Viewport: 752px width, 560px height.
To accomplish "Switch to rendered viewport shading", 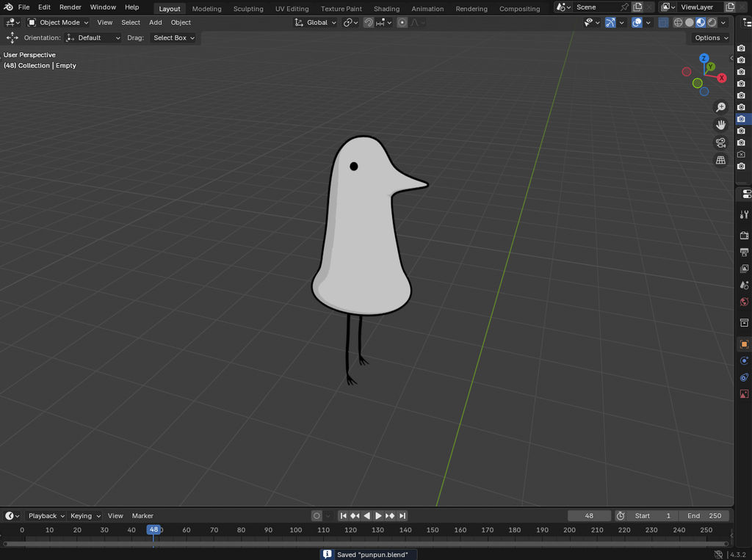I will point(712,23).
